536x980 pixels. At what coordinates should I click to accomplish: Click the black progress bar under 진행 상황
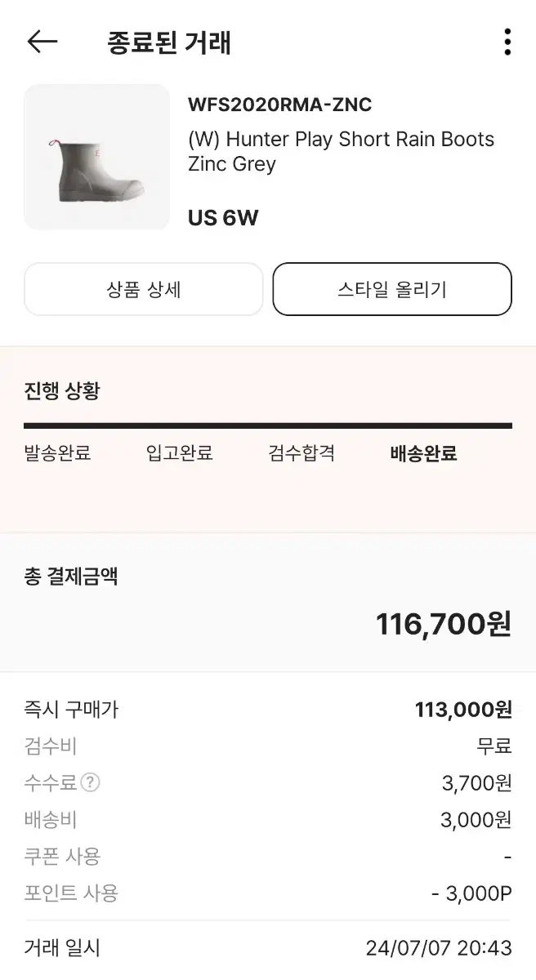click(x=268, y=425)
